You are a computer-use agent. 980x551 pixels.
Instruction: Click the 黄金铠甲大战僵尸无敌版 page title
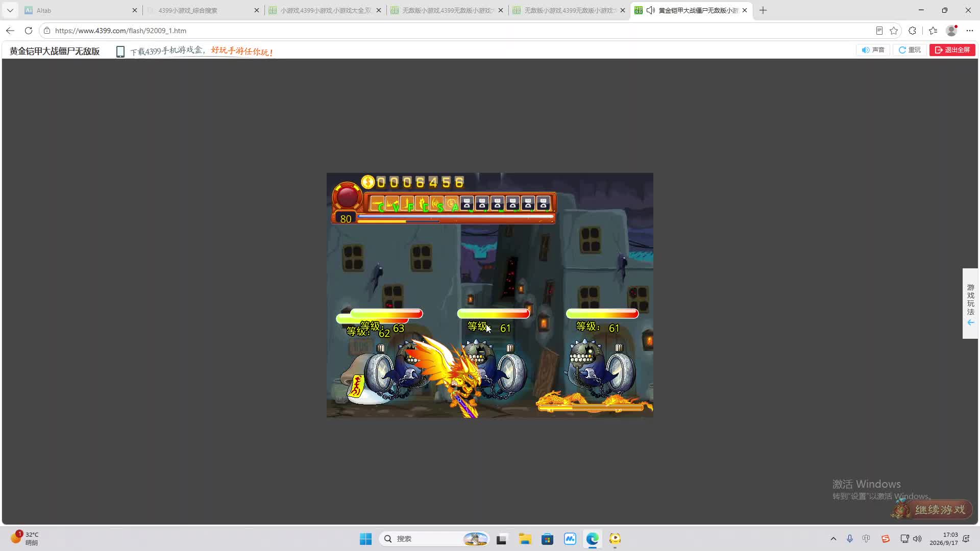pyautogui.click(x=55, y=51)
